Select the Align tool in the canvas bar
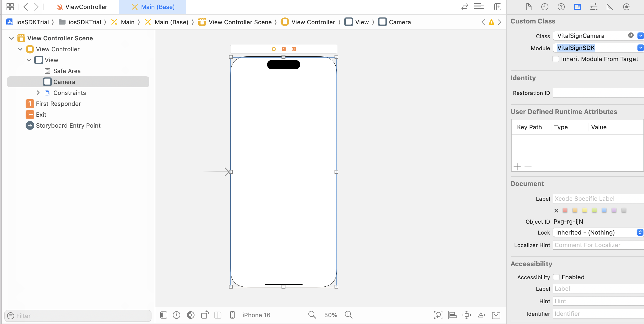This screenshot has width=644, height=324. [x=452, y=315]
